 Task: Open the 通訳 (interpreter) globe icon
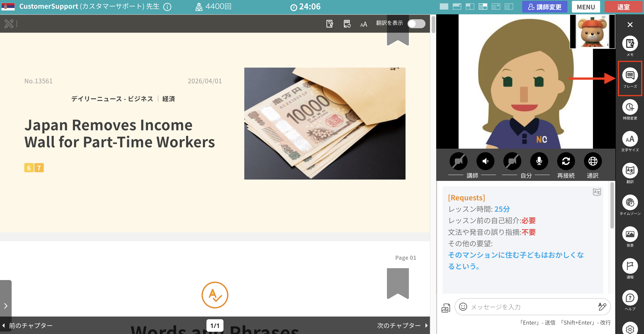(x=592, y=161)
